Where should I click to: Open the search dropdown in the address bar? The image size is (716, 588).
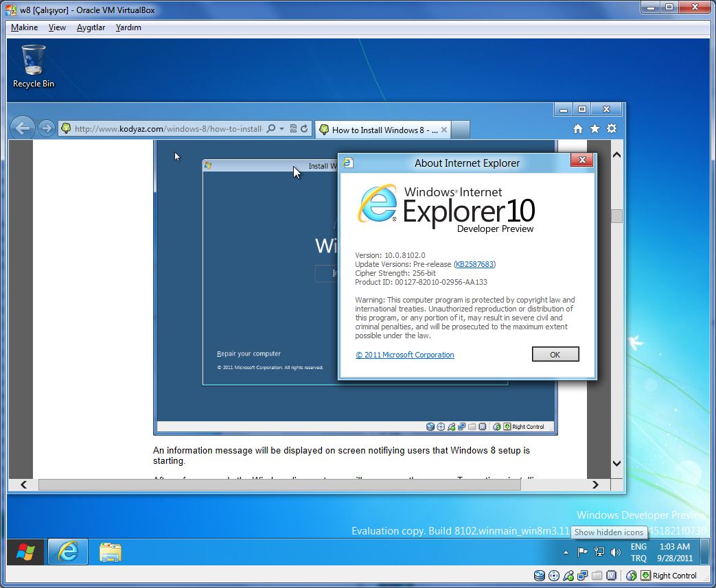281,129
